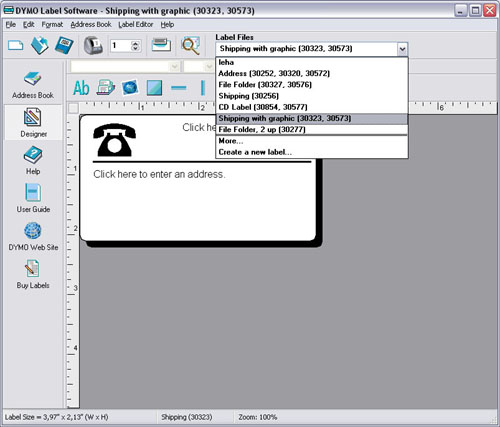
Task: Close the DYMO Label Software window
Action: (490, 11)
